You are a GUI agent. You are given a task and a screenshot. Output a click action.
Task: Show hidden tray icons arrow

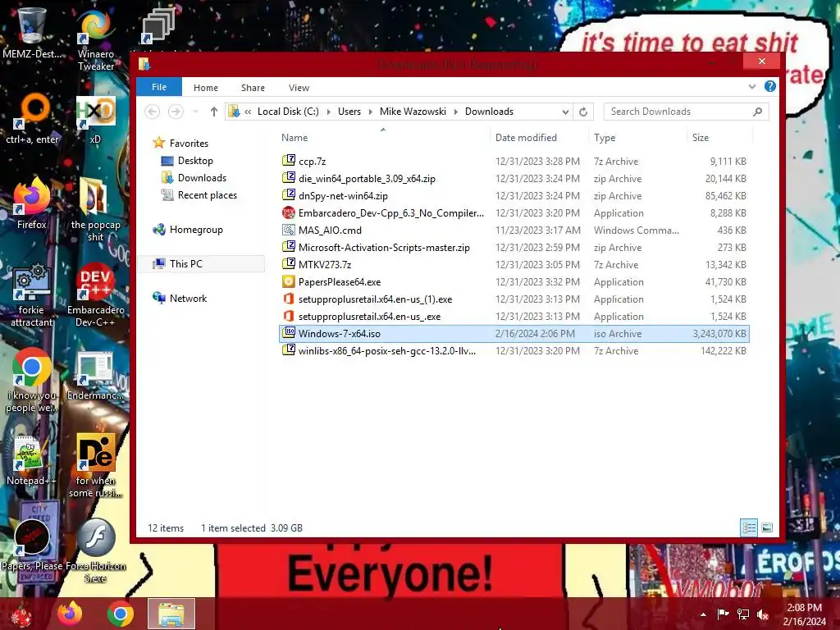[703, 614]
